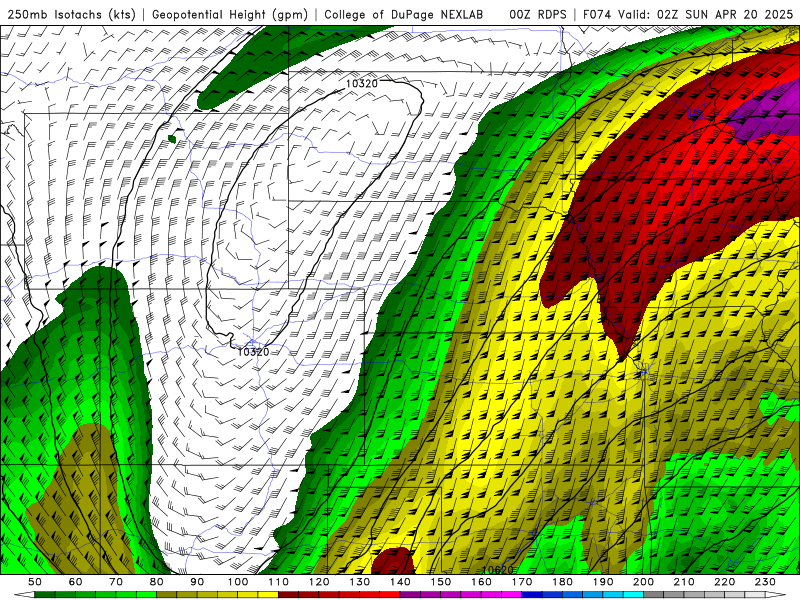Click the '80' value on the color scale
Viewport: 800px width, 600px height.
tap(157, 582)
